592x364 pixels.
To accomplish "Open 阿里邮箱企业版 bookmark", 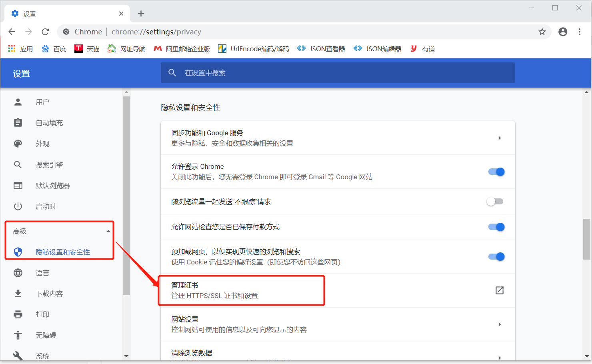I will point(182,49).
